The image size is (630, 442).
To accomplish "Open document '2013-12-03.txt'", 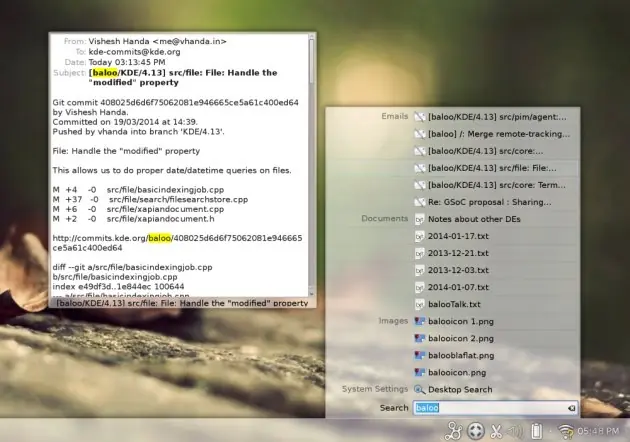I will coord(458,270).
